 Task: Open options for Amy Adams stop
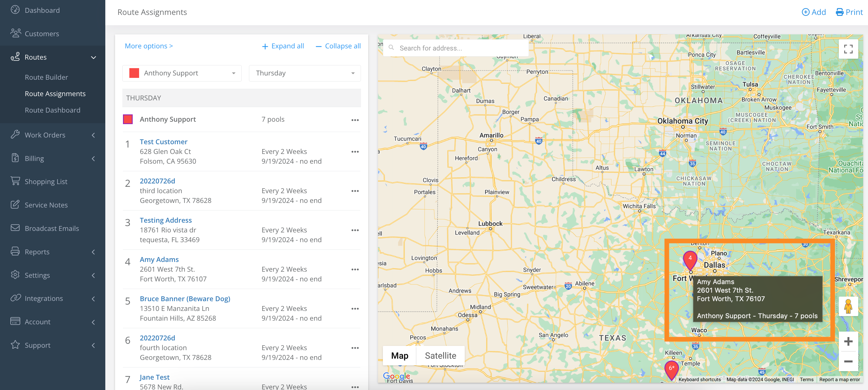tap(355, 270)
